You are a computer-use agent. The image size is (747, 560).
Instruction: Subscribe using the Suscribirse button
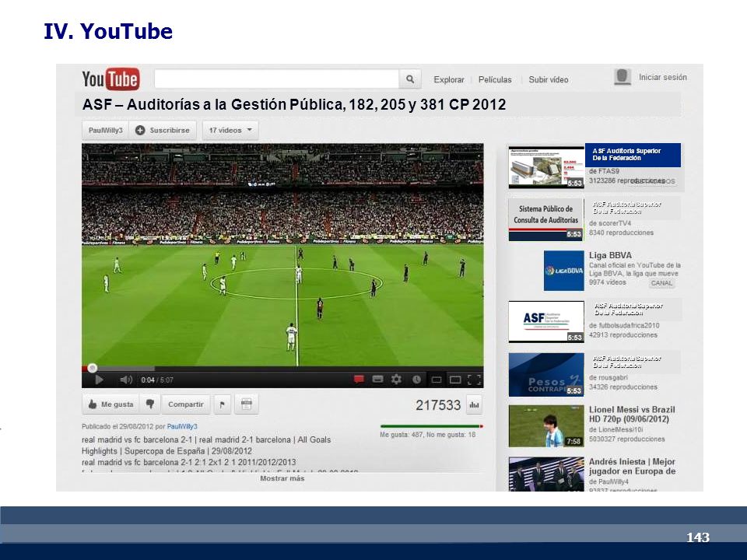163,130
